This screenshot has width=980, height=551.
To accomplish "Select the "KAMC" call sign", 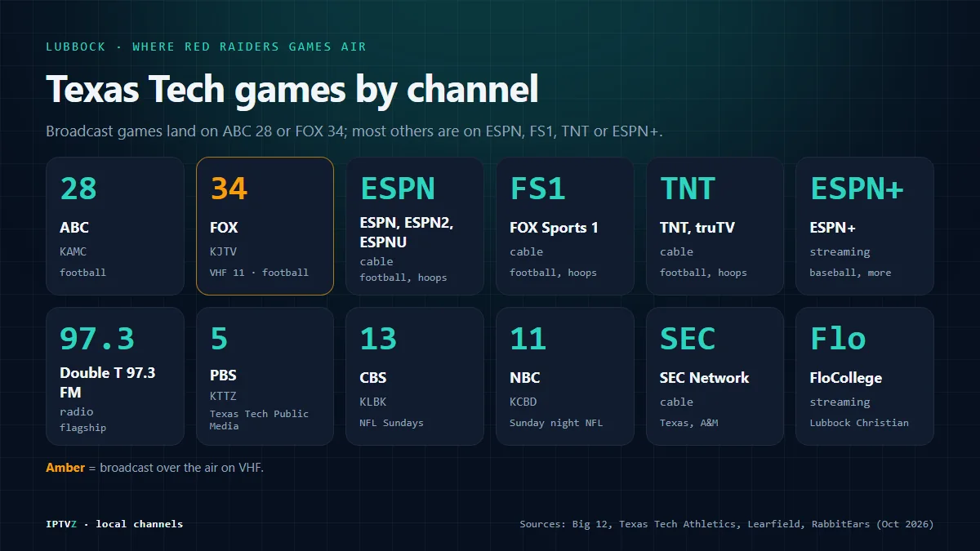I will (73, 251).
